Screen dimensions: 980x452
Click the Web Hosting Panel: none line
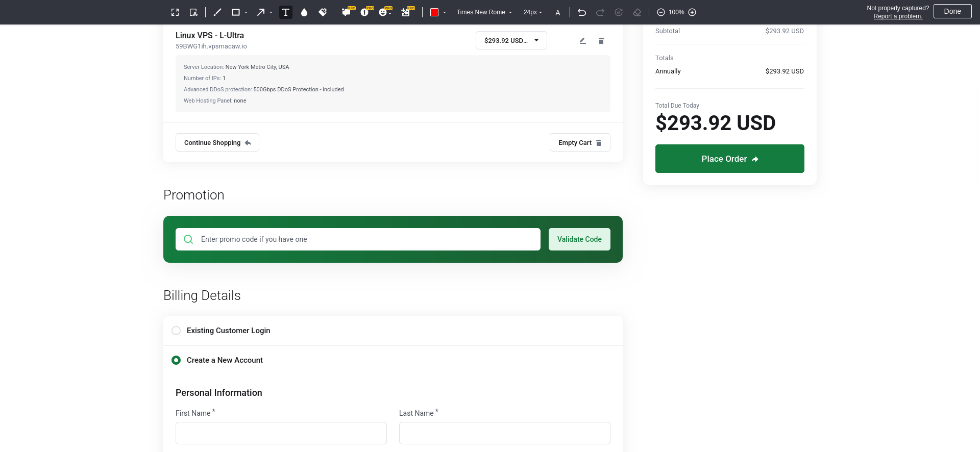[x=215, y=101]
